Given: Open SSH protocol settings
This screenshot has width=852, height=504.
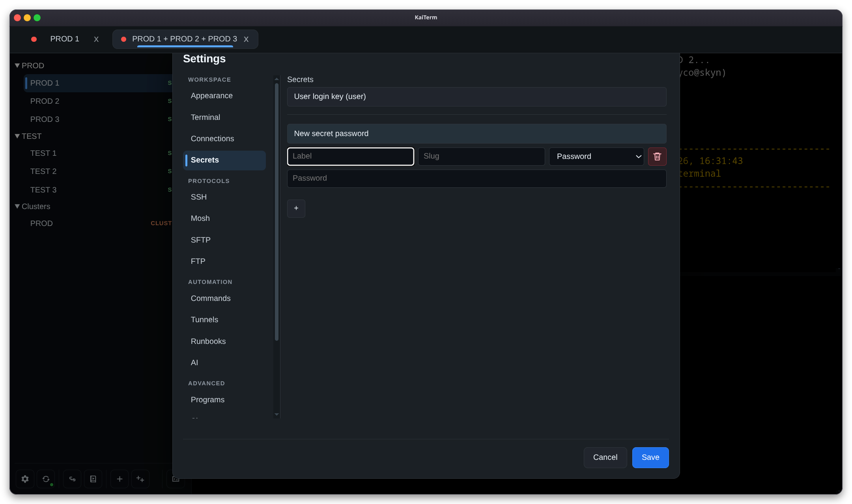Looking at the screenshot, I should (224, 197).
